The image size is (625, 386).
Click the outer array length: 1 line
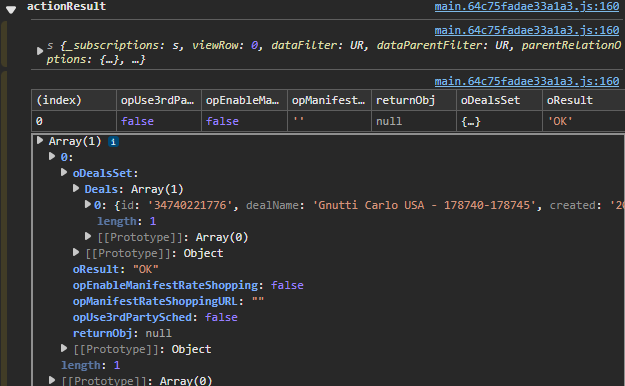coord(90,365)
